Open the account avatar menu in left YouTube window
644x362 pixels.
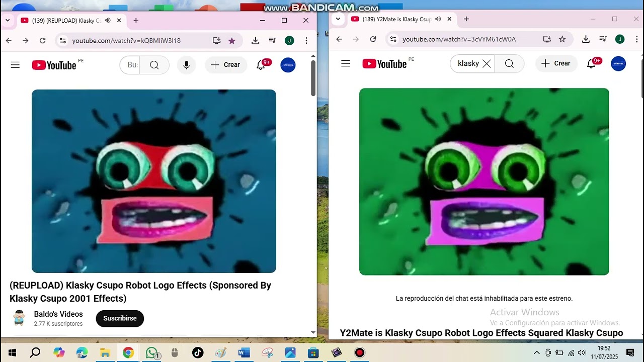pos(288,65)
